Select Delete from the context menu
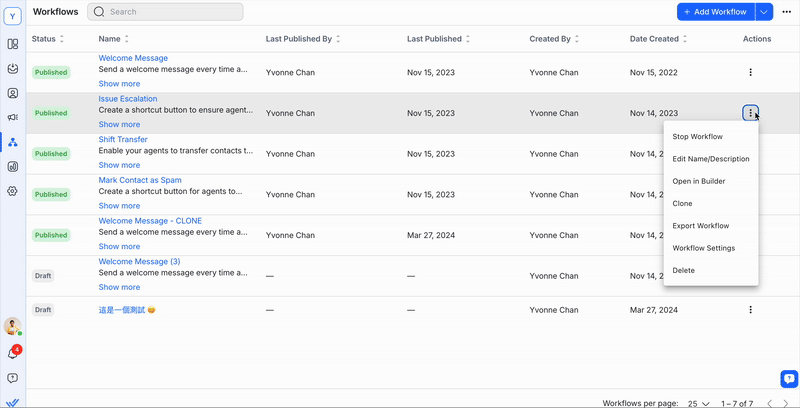This screenshot has height=408, width=800. [x=684, y=270]
